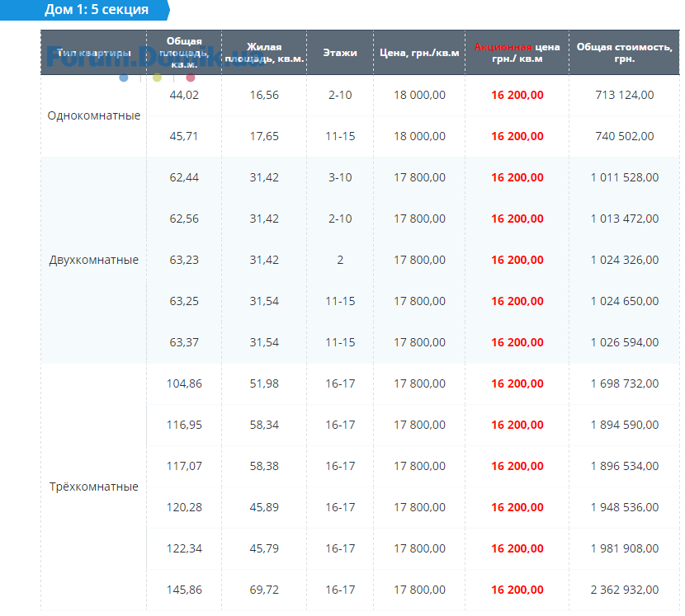Click red price 16 200,00 in 145,86 row
This screenshot has width=685, height=616.
point(517,590)
